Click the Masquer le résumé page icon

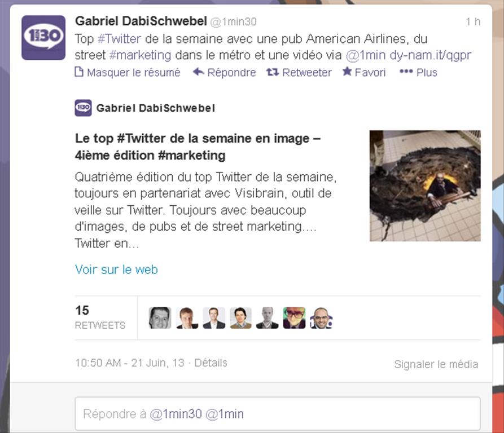click(x=79, y=72)
